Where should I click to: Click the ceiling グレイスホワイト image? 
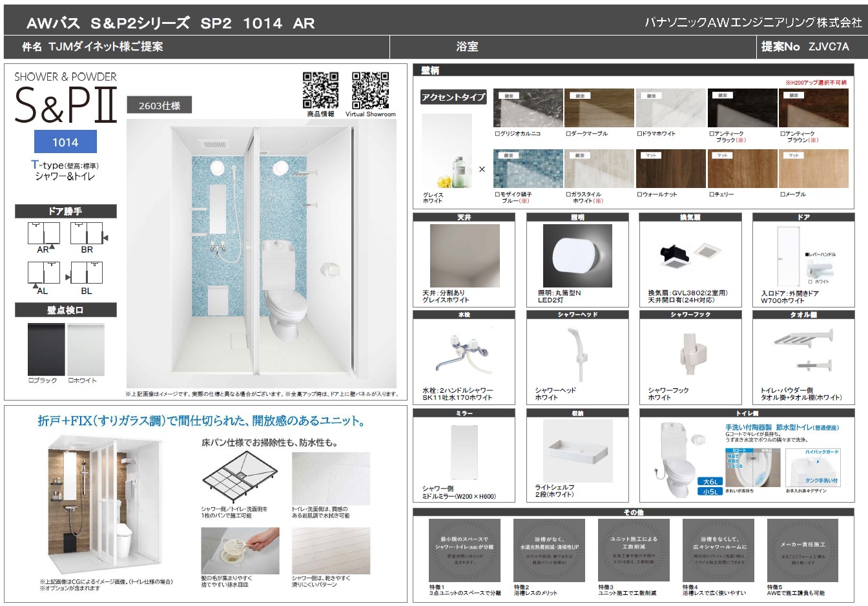point(465,255)
